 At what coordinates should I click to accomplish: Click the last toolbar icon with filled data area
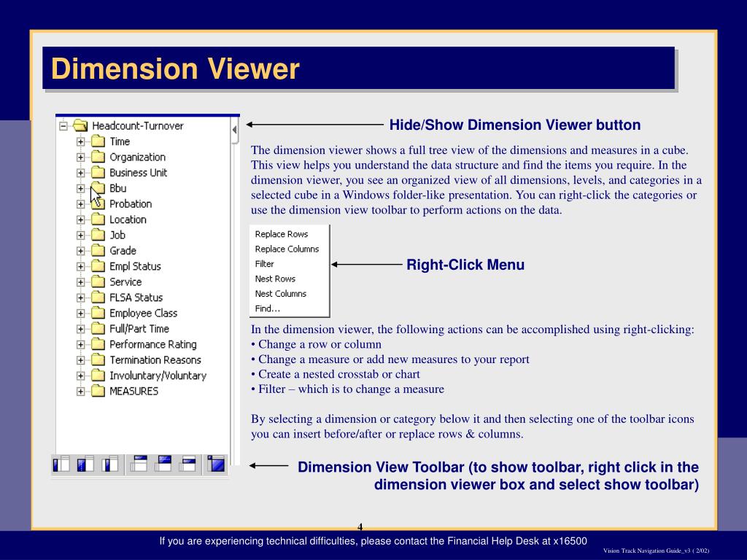[x=216, y=464]
